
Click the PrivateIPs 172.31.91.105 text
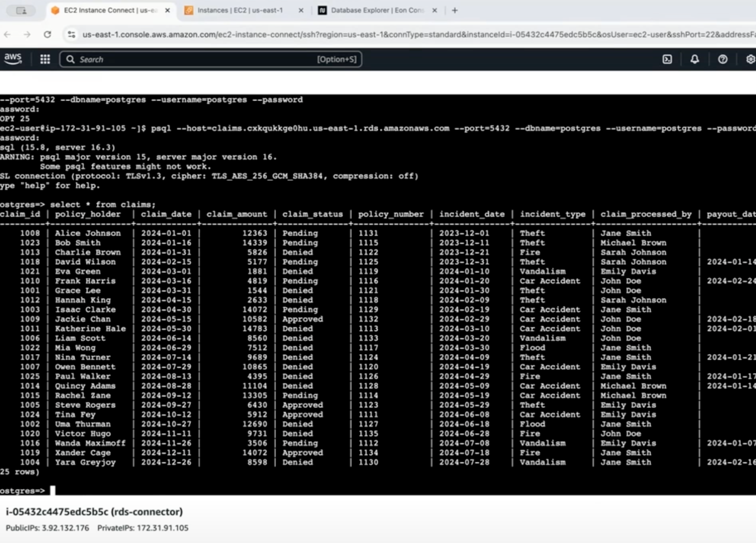(143, 528)
